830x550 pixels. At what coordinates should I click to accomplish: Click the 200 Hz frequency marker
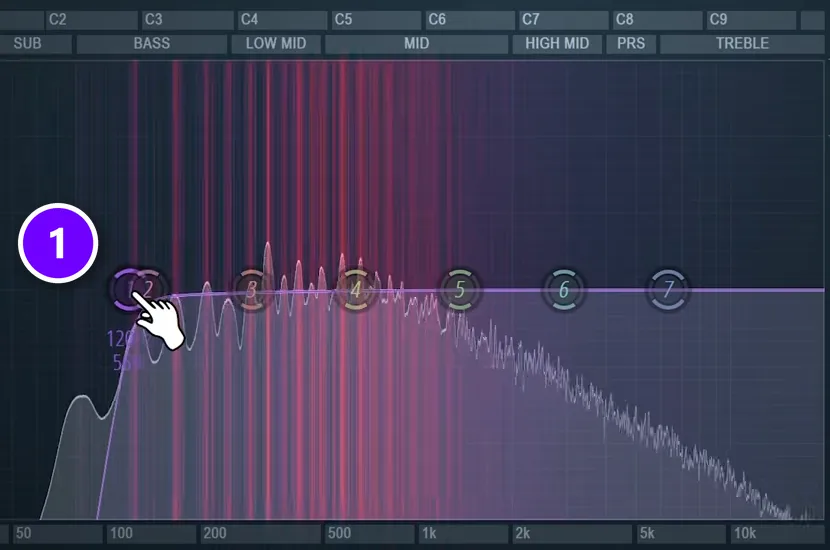click(214, 533)
